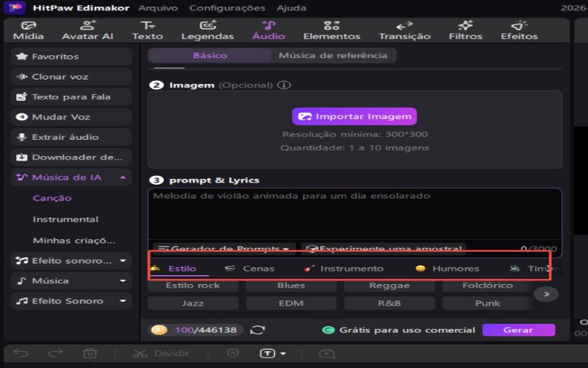Expand the Efeito sonoro... section

[123, 261]
